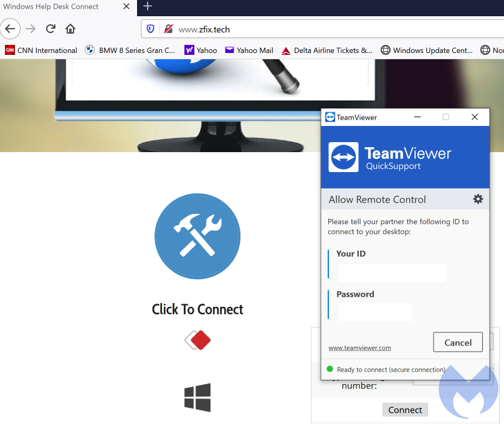Screen dimensions: 504x424
Task: Open the CNN International bookmark
Action: pos(41,51)
